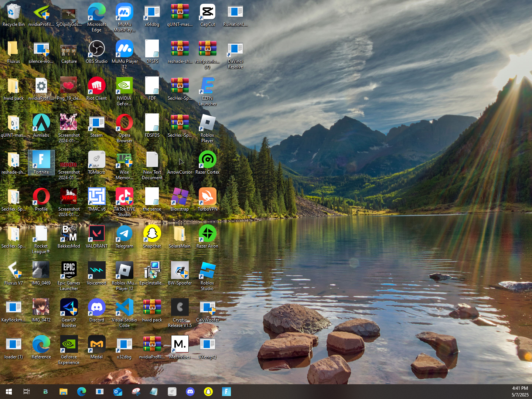This screenshot has width=532, height=399.
Task: Open the Recycle Bin icon
Action: pos(14,16)
